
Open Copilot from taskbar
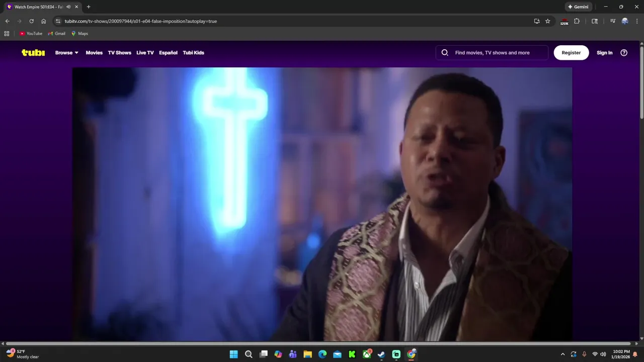278,354
